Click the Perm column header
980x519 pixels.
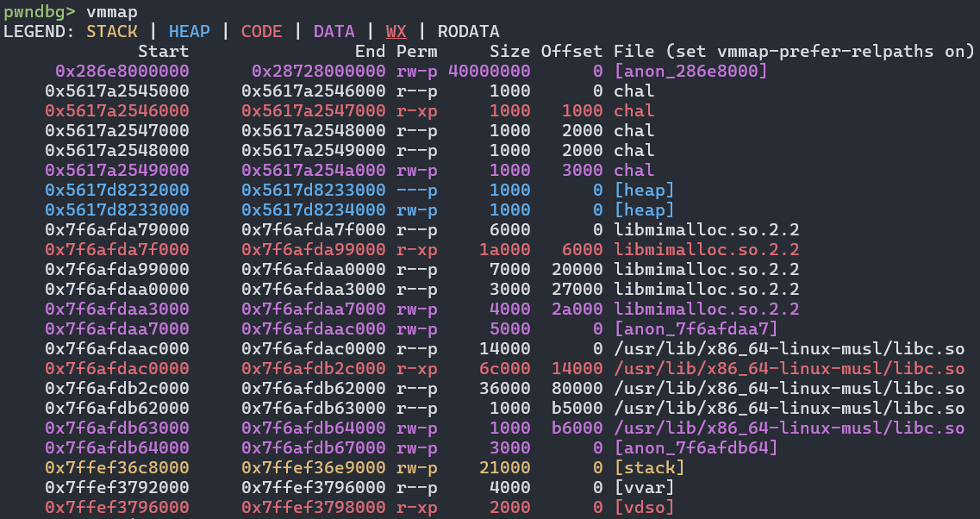click(x=416, y=51)
